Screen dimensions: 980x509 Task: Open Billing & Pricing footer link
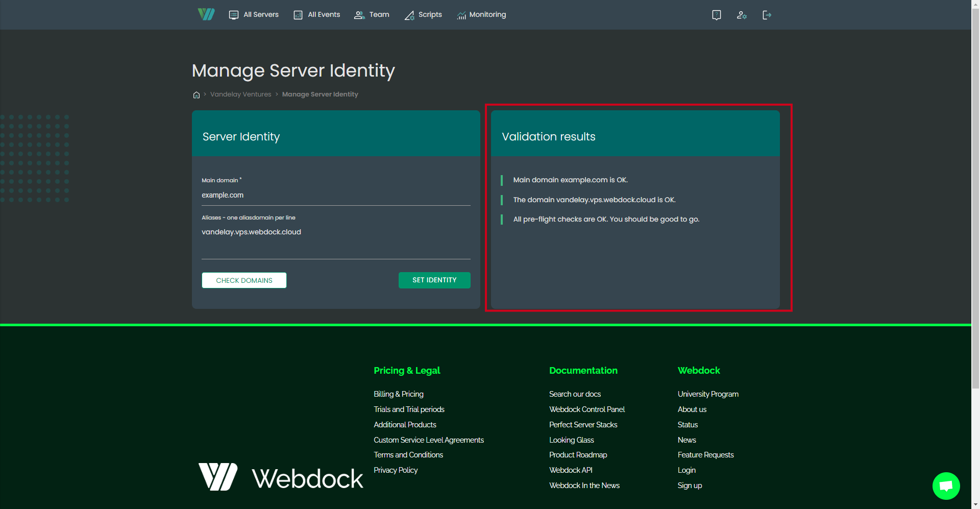[x=399, y=394]
